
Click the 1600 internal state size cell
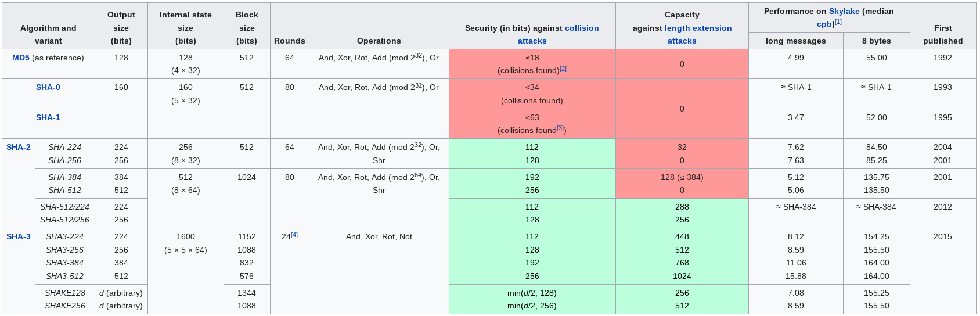pyautogui.click(x=186, y=236)
